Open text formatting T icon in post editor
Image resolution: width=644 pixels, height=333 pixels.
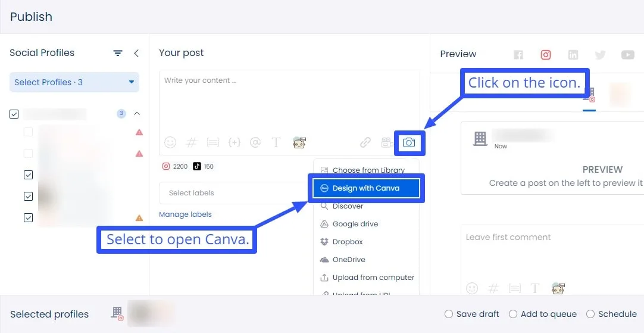(x=276, y=142)
